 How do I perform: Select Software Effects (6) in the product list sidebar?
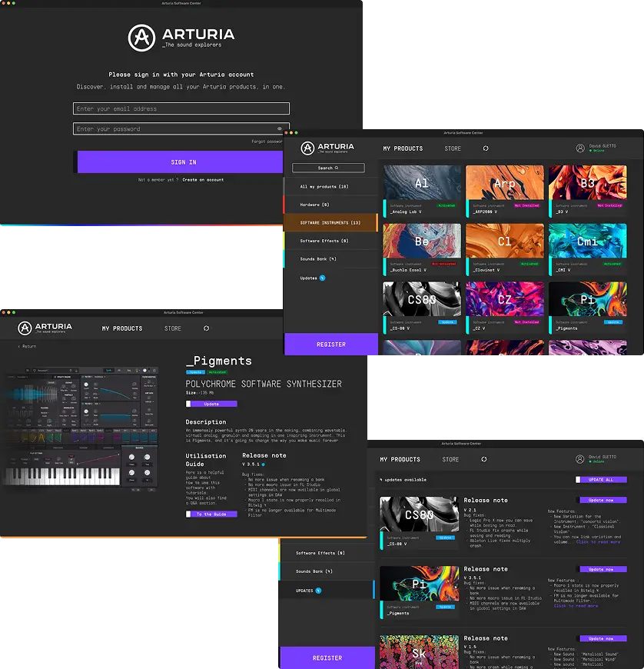coord(330,241)
